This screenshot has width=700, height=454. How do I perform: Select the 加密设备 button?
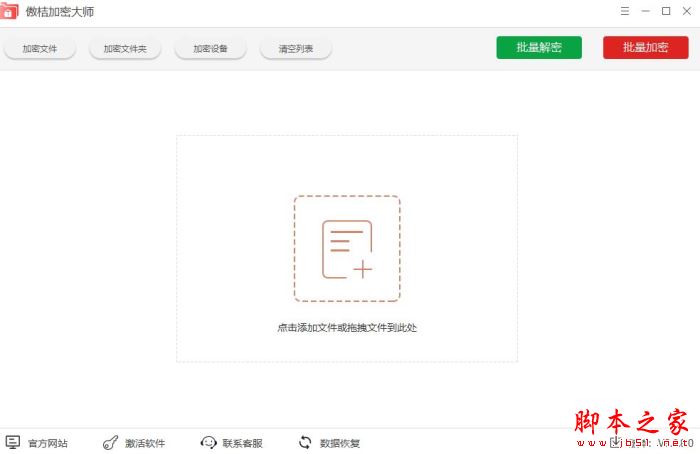click(x=210, y=49)
